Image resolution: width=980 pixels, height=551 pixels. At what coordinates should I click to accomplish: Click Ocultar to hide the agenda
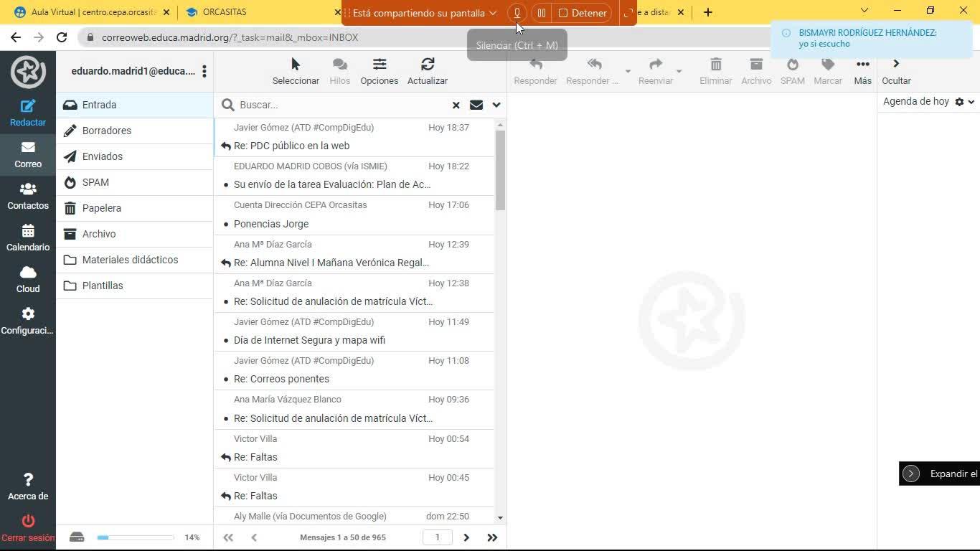click(x=896, y=71)
